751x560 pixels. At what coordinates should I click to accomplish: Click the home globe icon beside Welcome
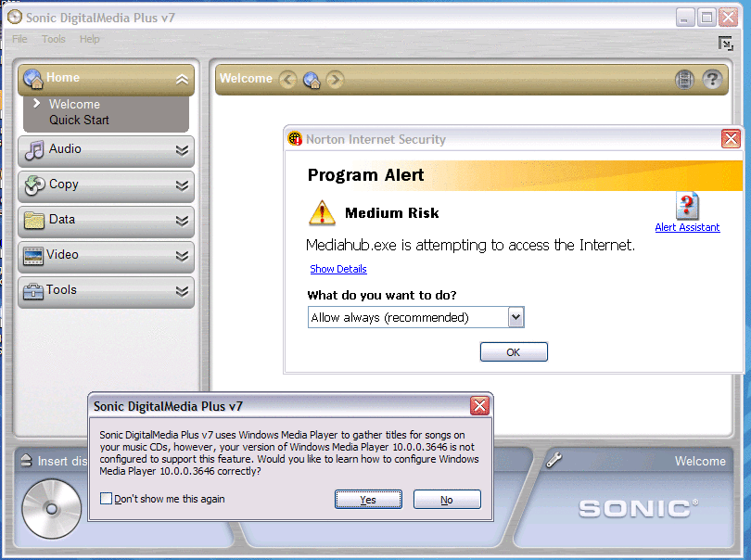(312, 79)
